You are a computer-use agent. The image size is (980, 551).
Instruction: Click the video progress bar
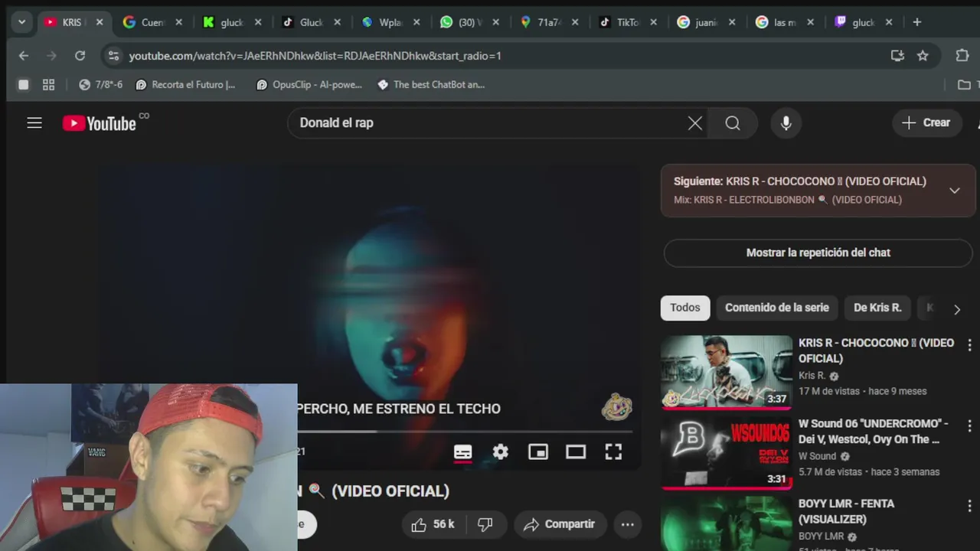coord(465,432)
